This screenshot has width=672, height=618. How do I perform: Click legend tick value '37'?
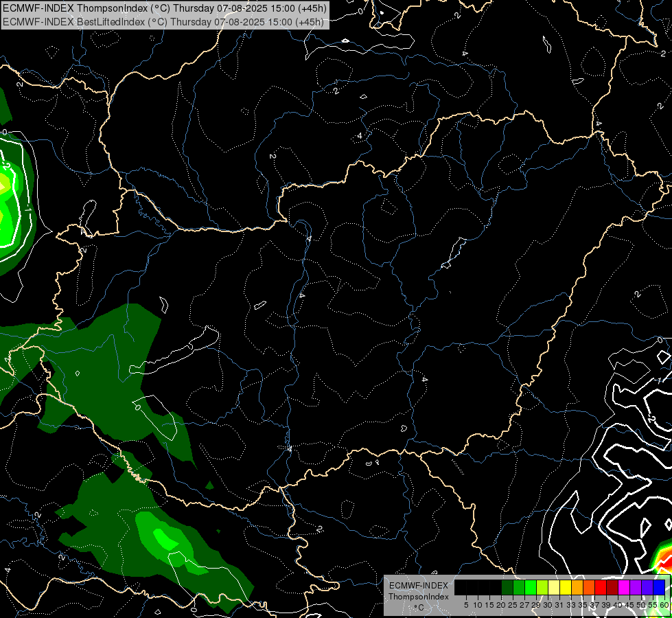594,605
